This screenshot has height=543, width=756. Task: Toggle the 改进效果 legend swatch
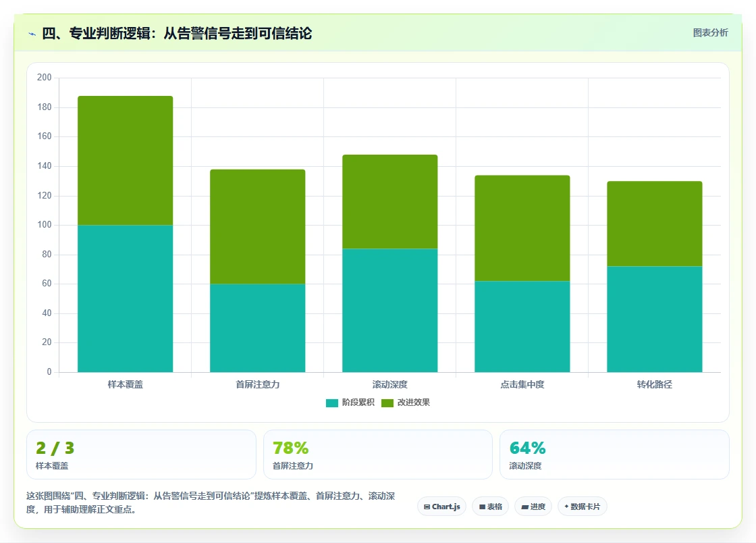[387, 403]
